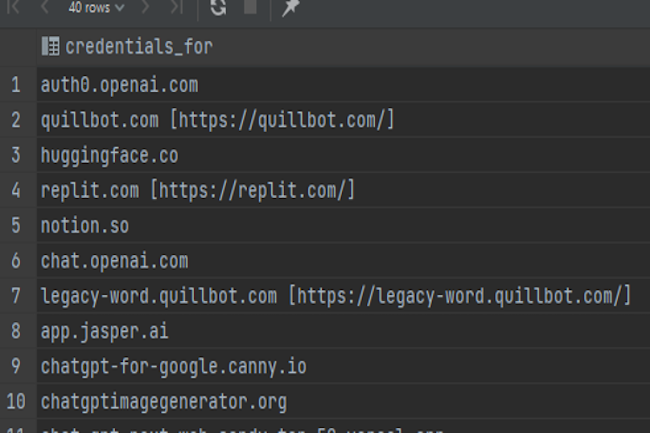Open the 40 rows page size dropdown

(x=96, y=7)
